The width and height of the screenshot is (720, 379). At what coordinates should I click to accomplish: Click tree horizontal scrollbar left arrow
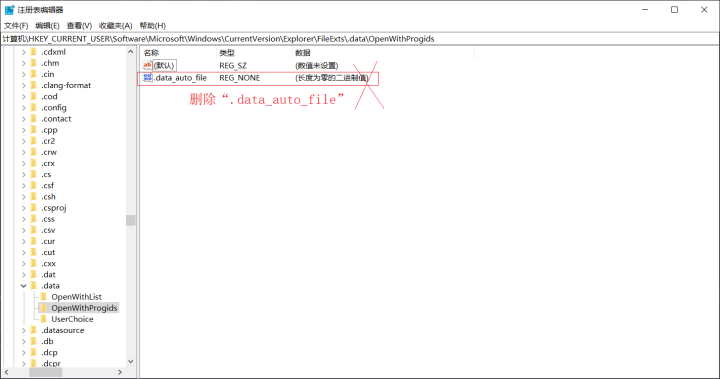pos(6,372)
